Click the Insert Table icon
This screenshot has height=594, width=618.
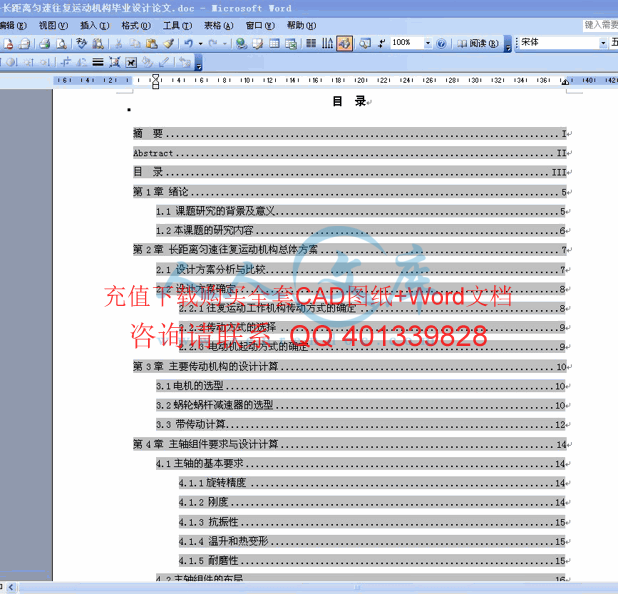pyautogui.click(x=274, y=43)
